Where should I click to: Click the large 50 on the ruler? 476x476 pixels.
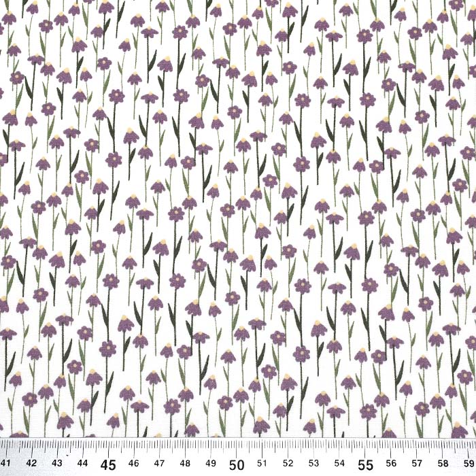pyautogui.click(x=237, y=464)
